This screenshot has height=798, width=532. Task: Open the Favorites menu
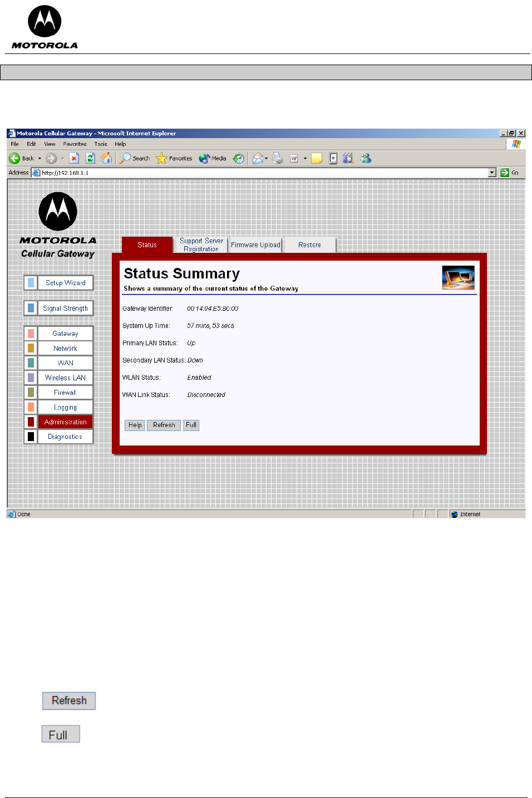coord(75,144)
